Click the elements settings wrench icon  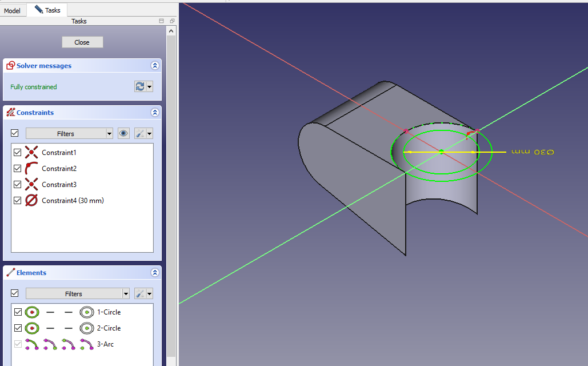(139, 293)
